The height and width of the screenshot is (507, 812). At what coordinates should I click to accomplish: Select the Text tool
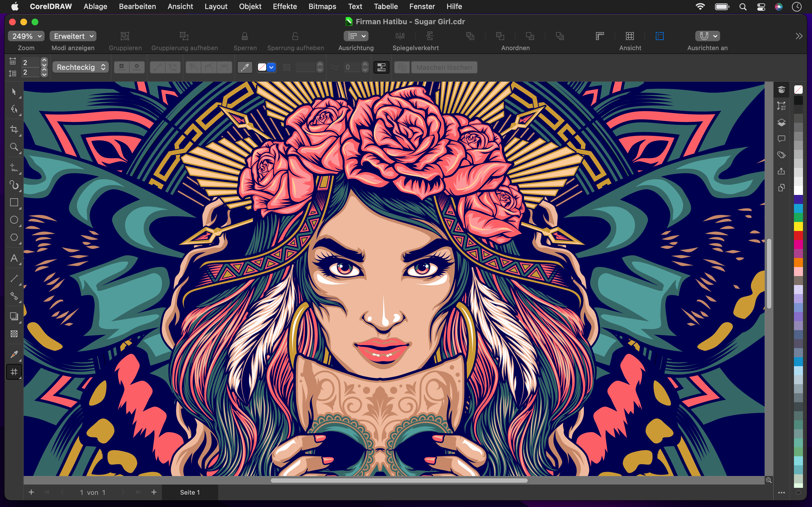click(x=14, y=258)
